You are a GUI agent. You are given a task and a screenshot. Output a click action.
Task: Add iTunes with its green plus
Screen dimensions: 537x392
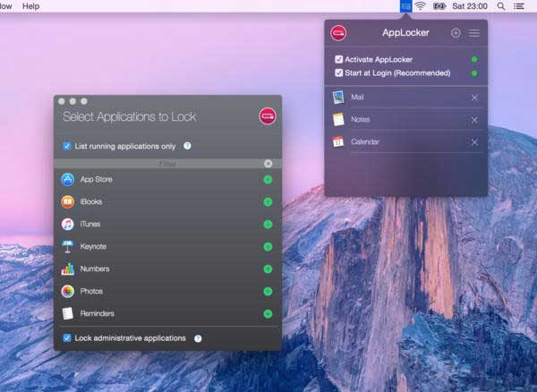tap(268, 225)
